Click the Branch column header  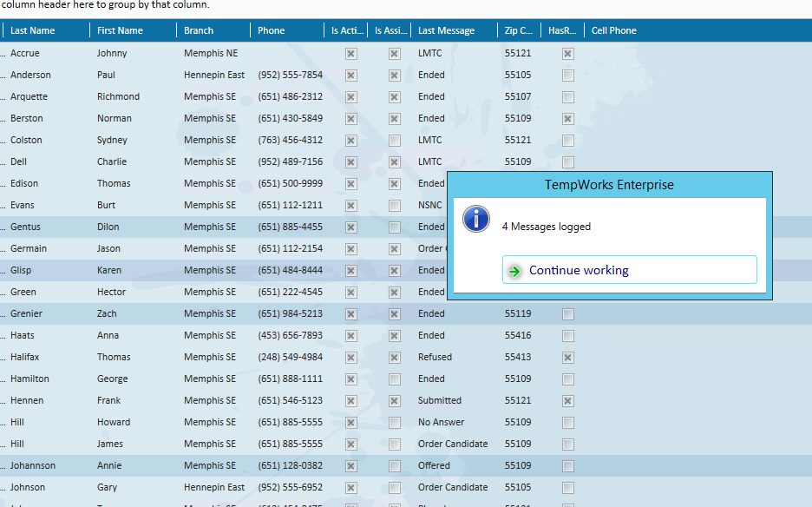pyautogui.click(x=199, y=30)
